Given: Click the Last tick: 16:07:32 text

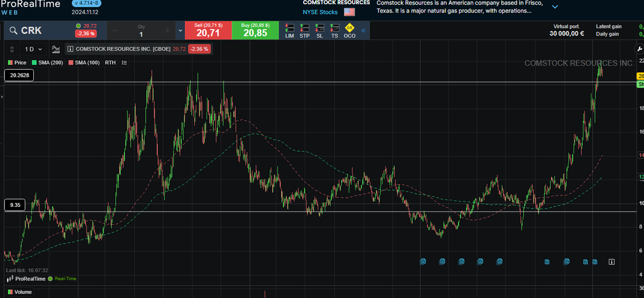Looking at the screenshot, I should tap(27, 271).
